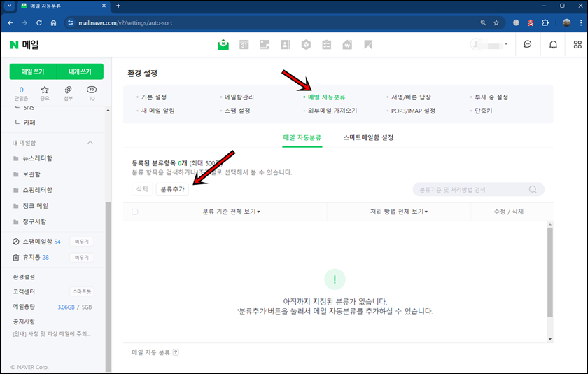
Task: Click the browser address bar URL
Action: [125, 23]
